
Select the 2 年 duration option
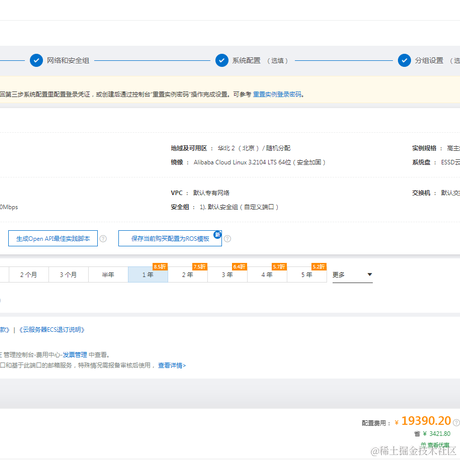point(188,275)
